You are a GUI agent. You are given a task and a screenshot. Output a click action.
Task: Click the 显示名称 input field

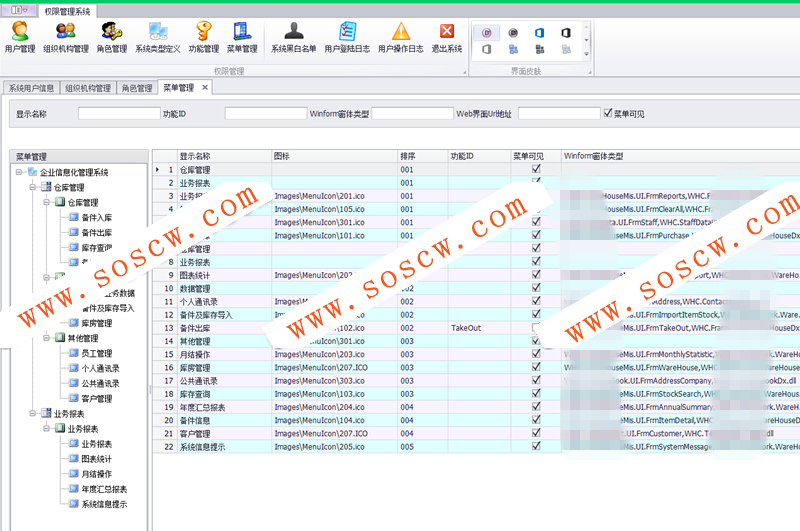coord(119,113)
